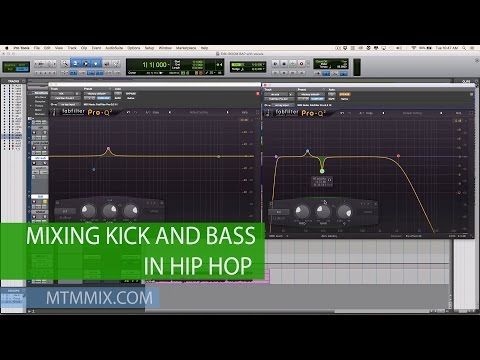480x360 pixels.
Task: Select the Grabber tool in the toolbar
Action: coord(96,63)
